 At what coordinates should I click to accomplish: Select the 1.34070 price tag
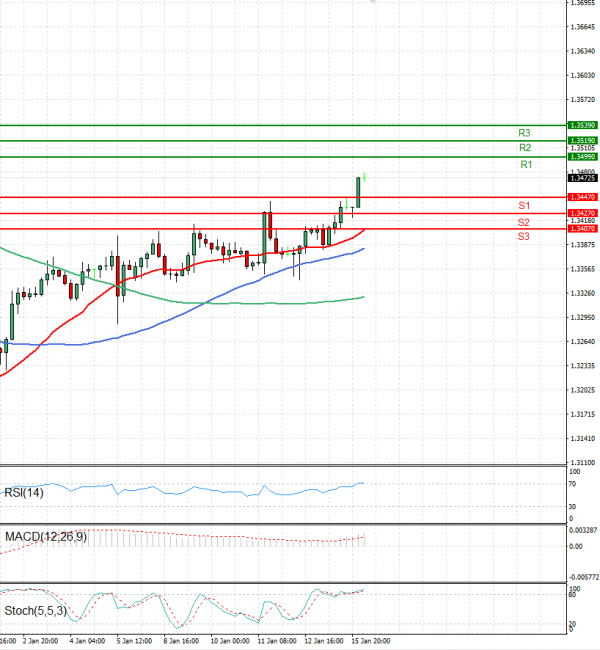(583, 229)
